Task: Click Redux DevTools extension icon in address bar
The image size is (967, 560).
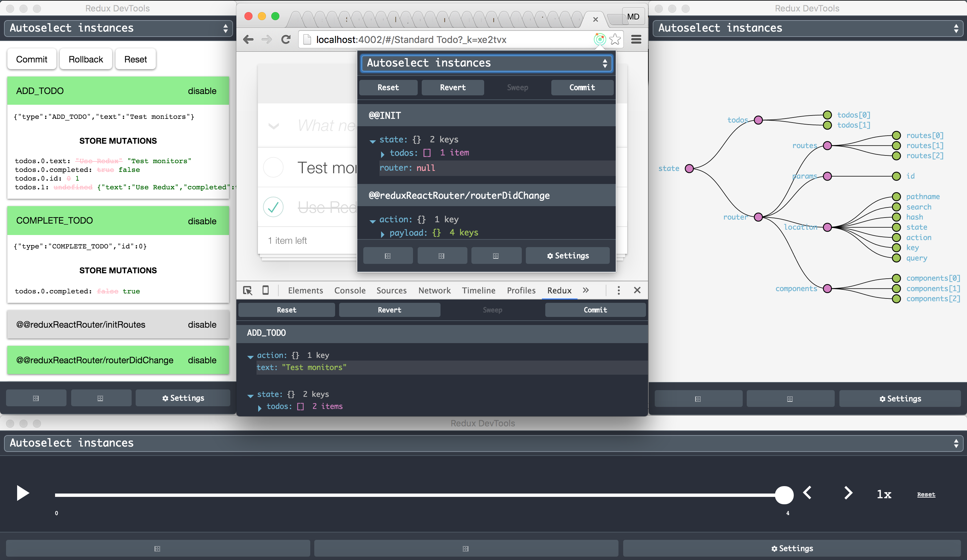Action: pyautogui.click(x=599, y=39)
